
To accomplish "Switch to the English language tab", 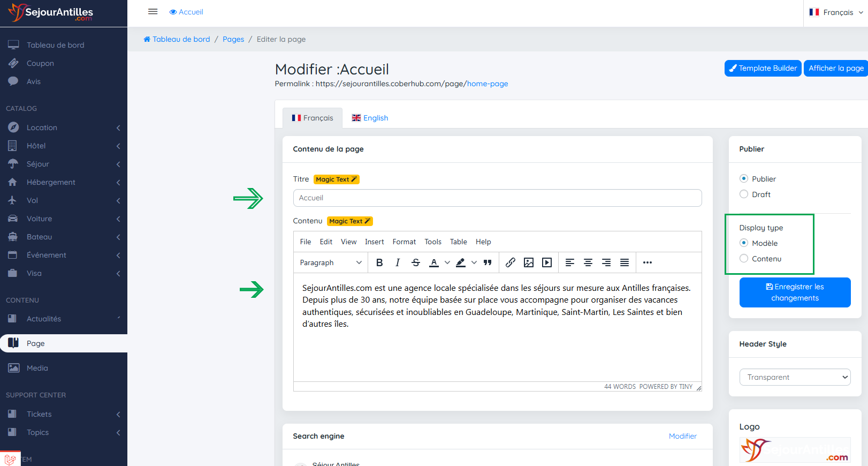I will (x=370, y=118).
